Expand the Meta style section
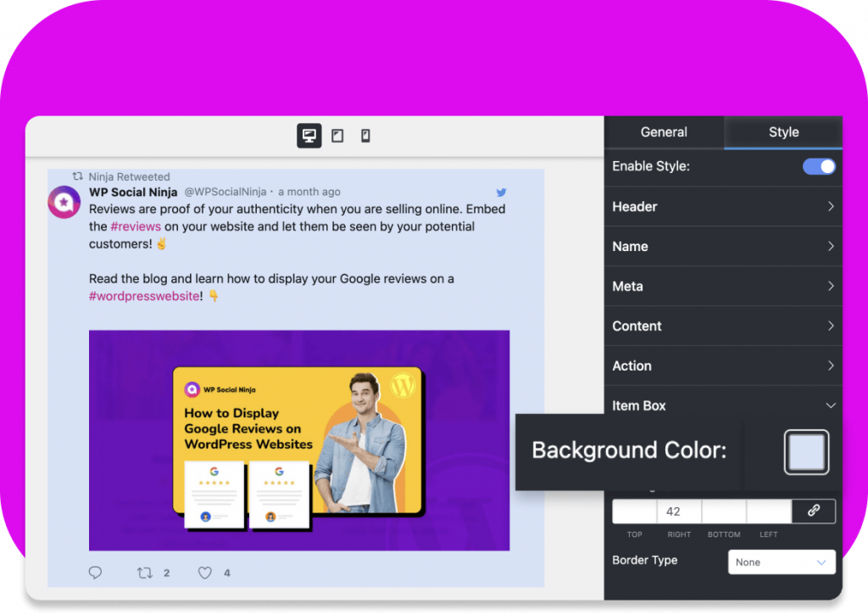This screenshot has height=615, width=868. click(723, 287)
